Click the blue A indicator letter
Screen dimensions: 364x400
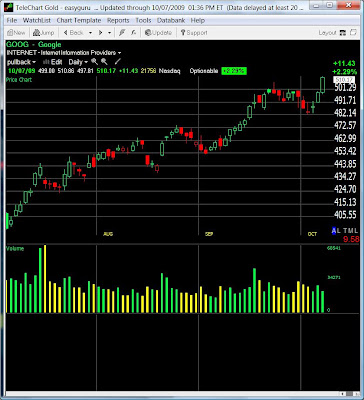(x=334, y=230)
